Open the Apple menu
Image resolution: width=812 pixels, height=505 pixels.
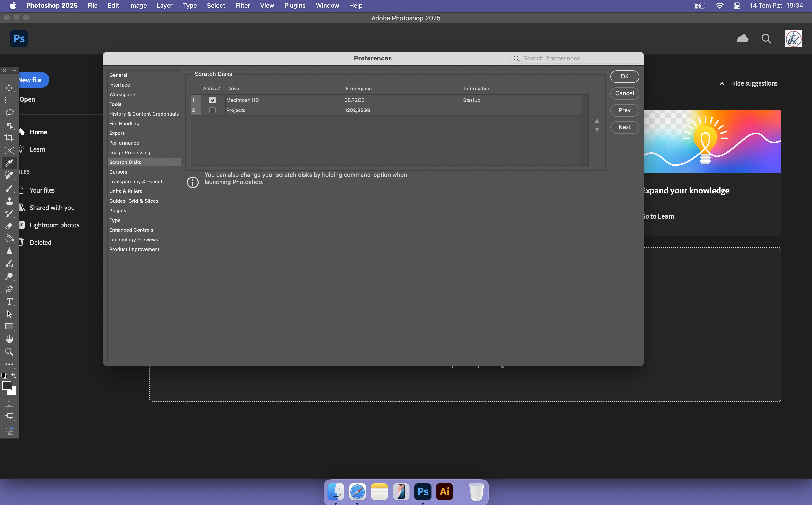(x=13, y=6)
